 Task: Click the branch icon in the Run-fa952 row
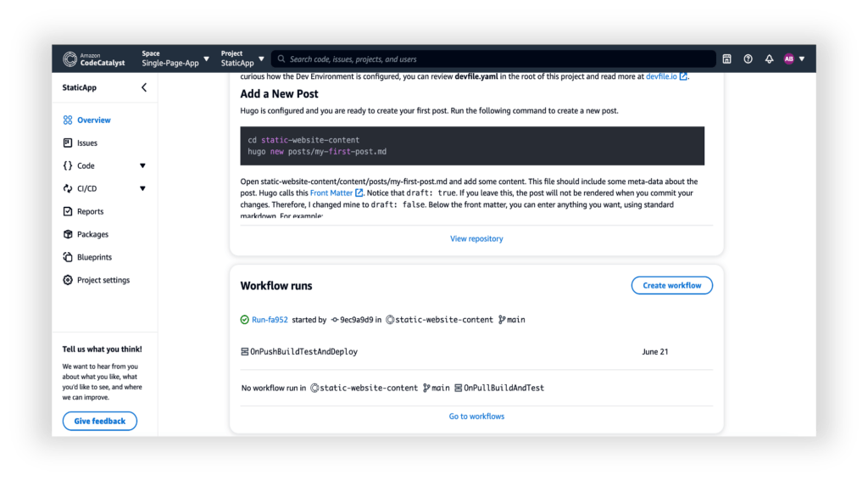pyautogui.click(x=502, y=320)
